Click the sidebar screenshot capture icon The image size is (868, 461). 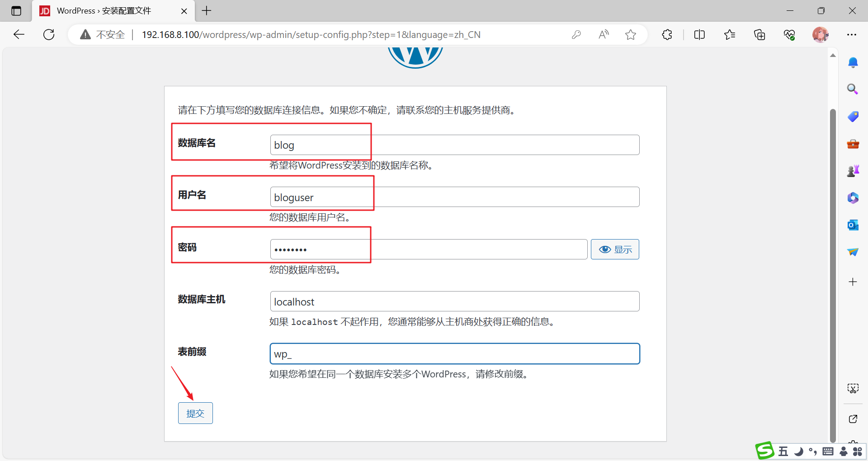coord(853,388)
